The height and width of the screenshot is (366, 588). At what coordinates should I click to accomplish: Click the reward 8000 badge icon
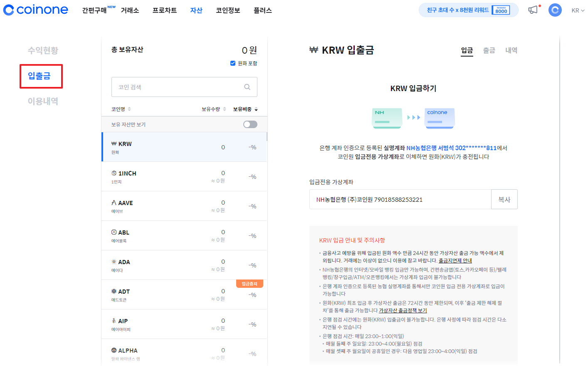tap(501, 10)
